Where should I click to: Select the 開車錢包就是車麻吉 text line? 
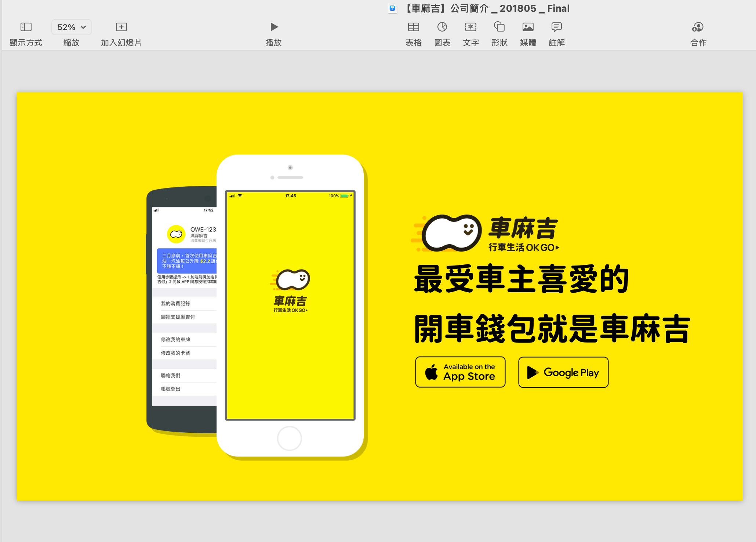(x=552, y=329)
